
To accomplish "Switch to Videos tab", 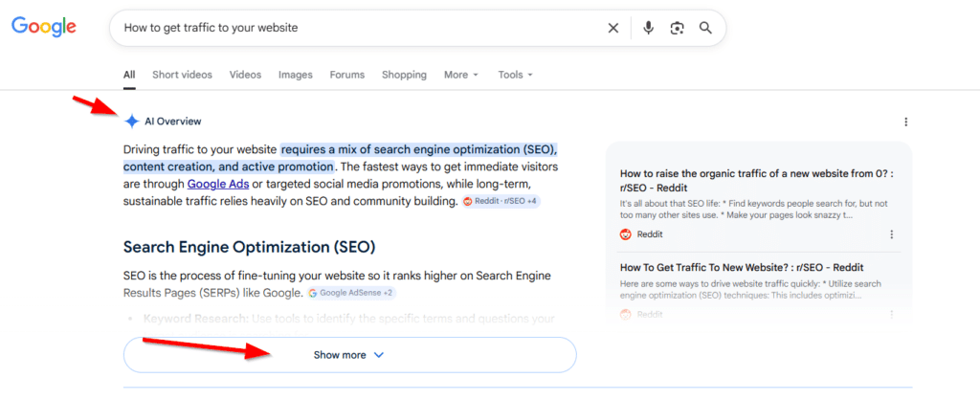I will (x=245, y=75).
